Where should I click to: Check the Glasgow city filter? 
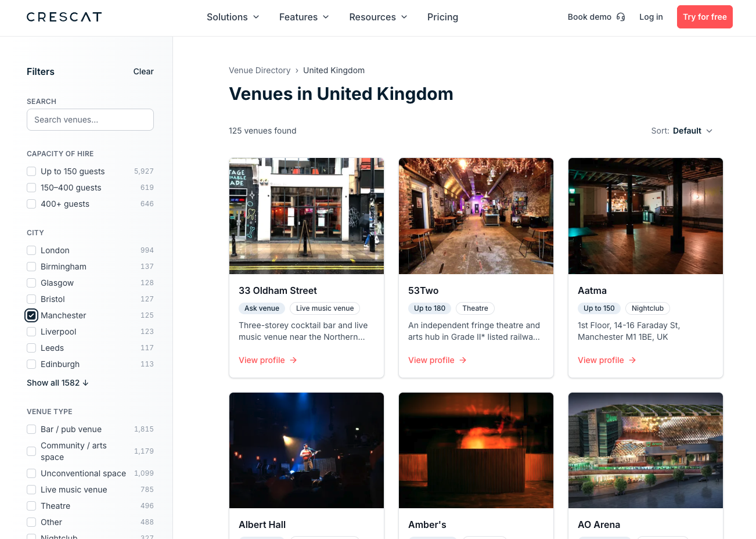coord(31,283)
